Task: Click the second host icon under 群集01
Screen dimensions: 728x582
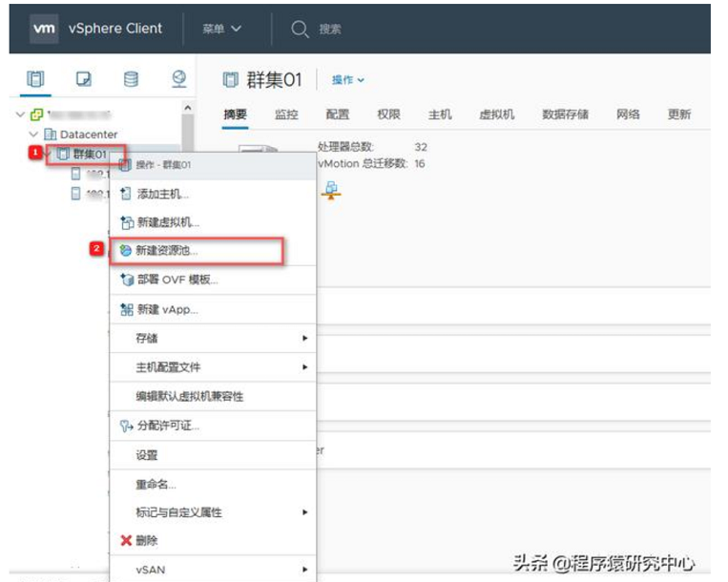Action: (x=75, y=193)
